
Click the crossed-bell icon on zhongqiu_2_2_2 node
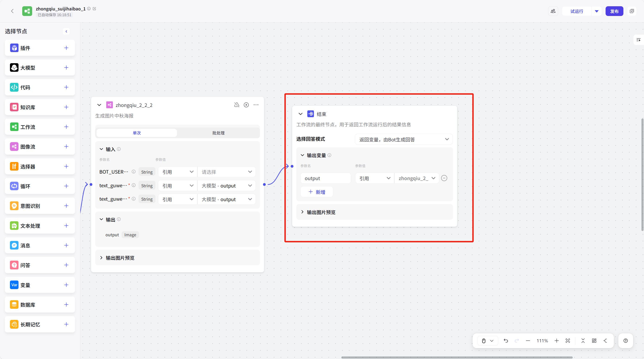click(x=236, y=105)
